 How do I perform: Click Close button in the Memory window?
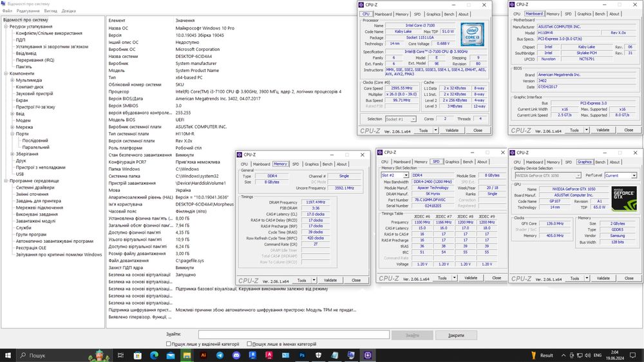click(356, 280)
